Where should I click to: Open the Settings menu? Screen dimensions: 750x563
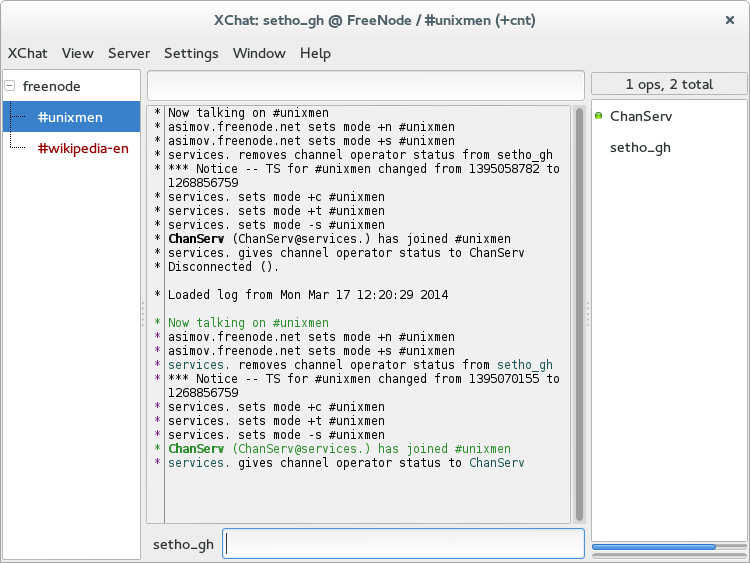pos(191,53)
